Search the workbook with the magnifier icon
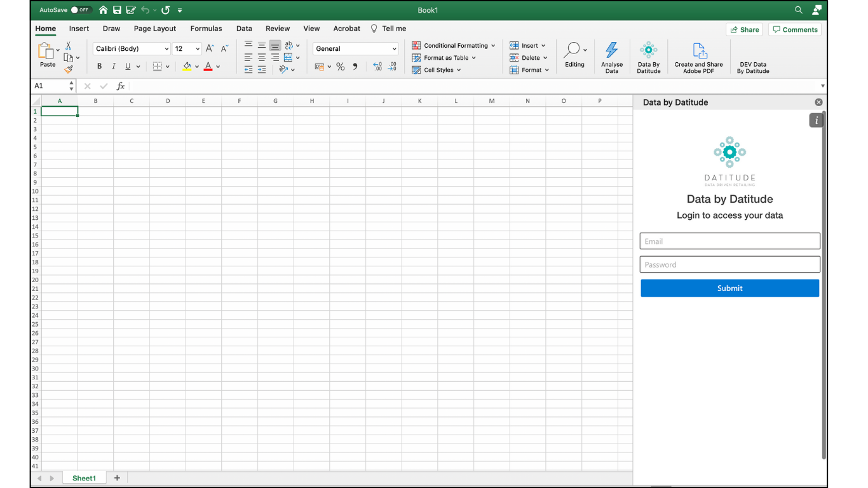This screenshot has height=488, width=868. (799, 10)
